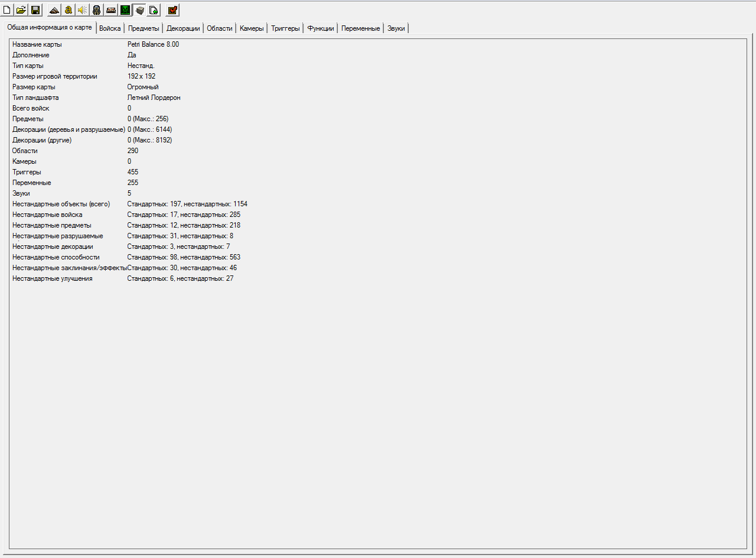The image size is (756, 558).
Task: Click the value Стандартных: 17, нестандартных: 285
Action: tap(184, 215)
